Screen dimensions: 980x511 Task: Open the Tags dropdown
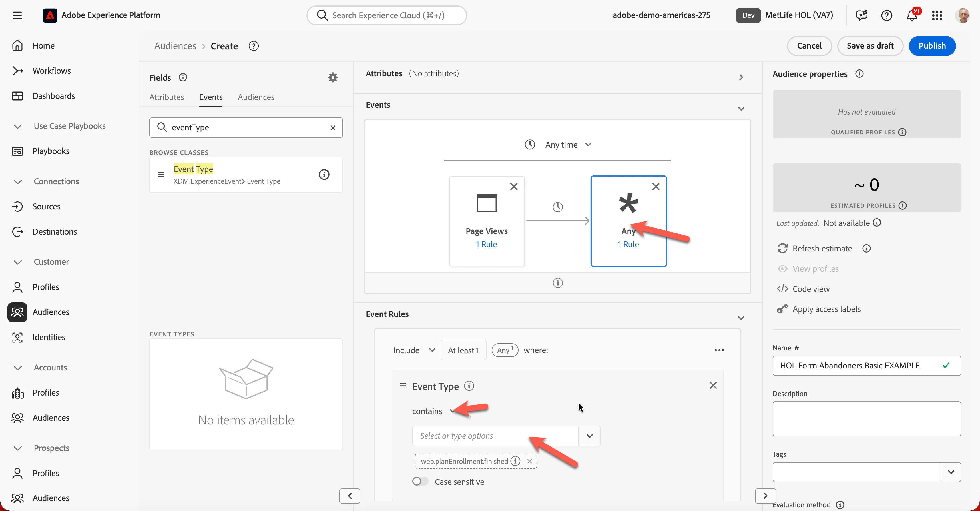click(951, 472)
